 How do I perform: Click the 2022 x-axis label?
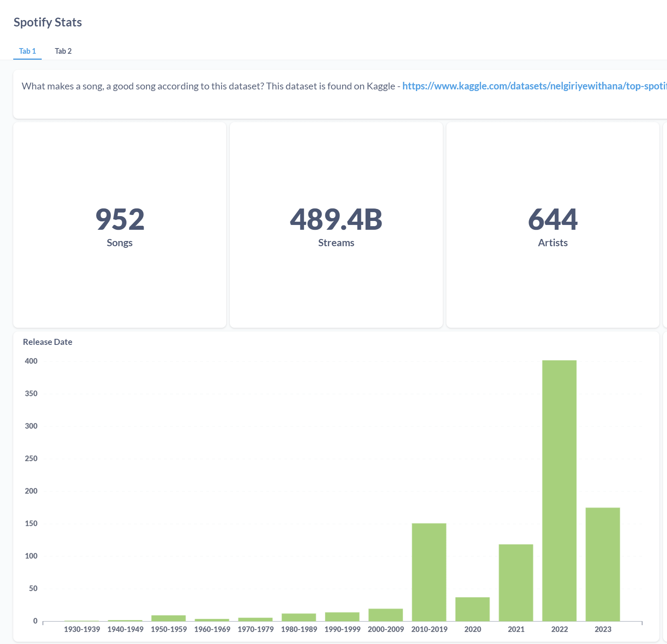tap(560, 629)
